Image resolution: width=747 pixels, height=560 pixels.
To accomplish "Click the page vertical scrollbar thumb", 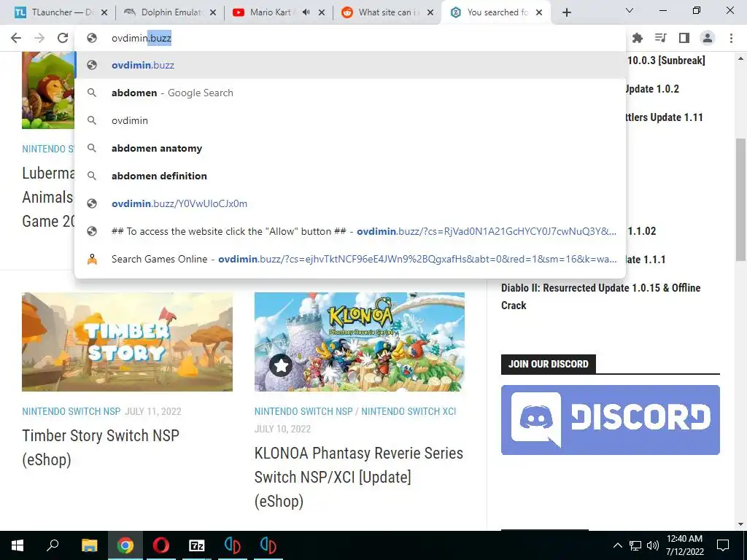I will pyautogui.click(x=741, y=200).
